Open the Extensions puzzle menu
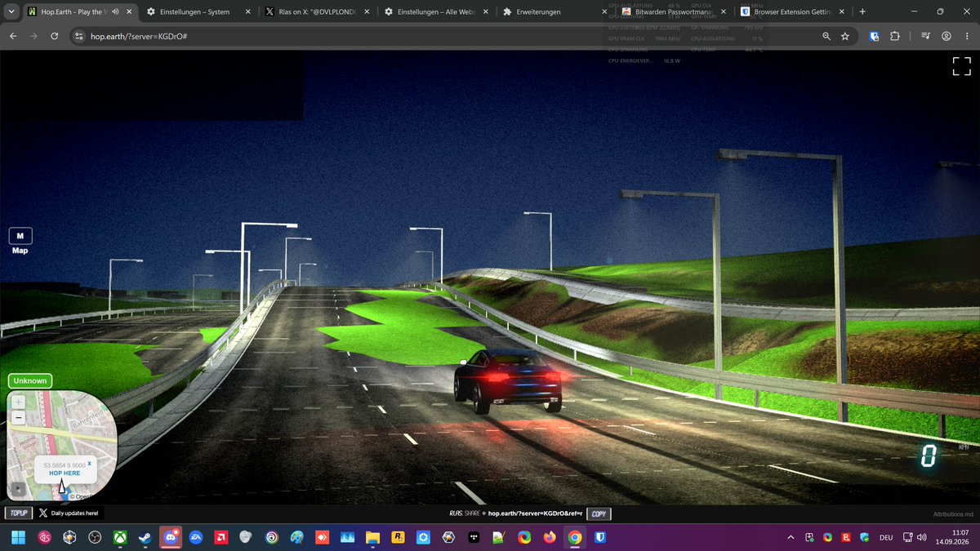 click(895, 37)
